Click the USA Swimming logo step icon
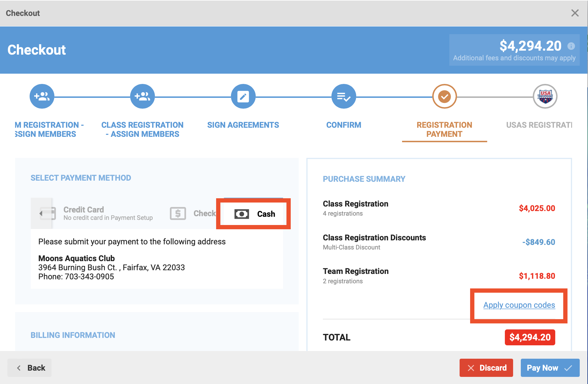588x384 pixels. tap(545, 96)
